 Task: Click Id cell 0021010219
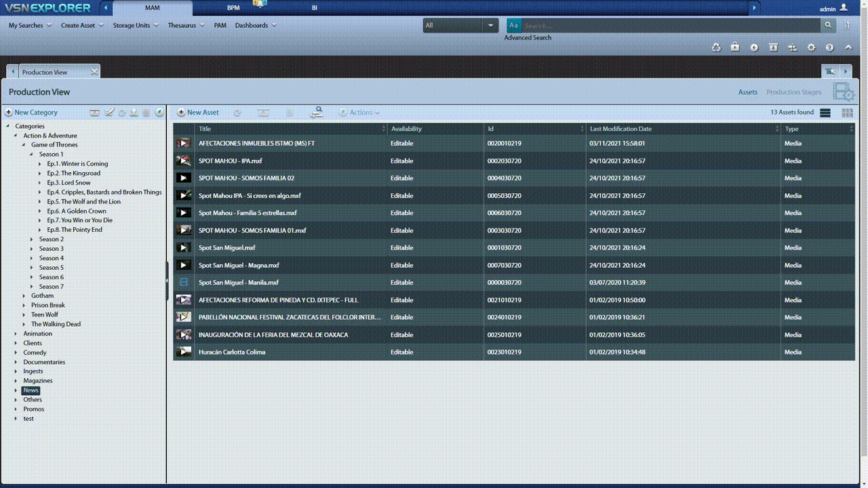pos(504,300)
